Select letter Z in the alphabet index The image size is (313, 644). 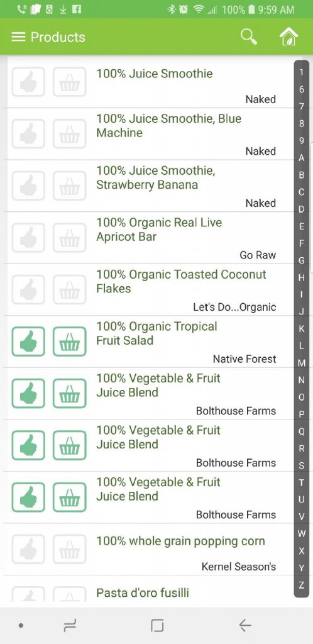tap(302, 586)
